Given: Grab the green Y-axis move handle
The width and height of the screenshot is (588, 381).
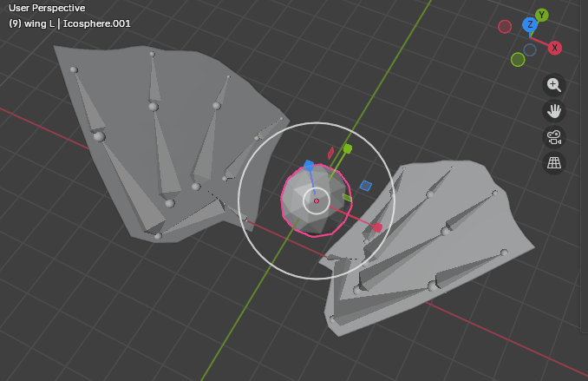Looking at the screenshot, I should pyautogui.click(x=348, y=149).
